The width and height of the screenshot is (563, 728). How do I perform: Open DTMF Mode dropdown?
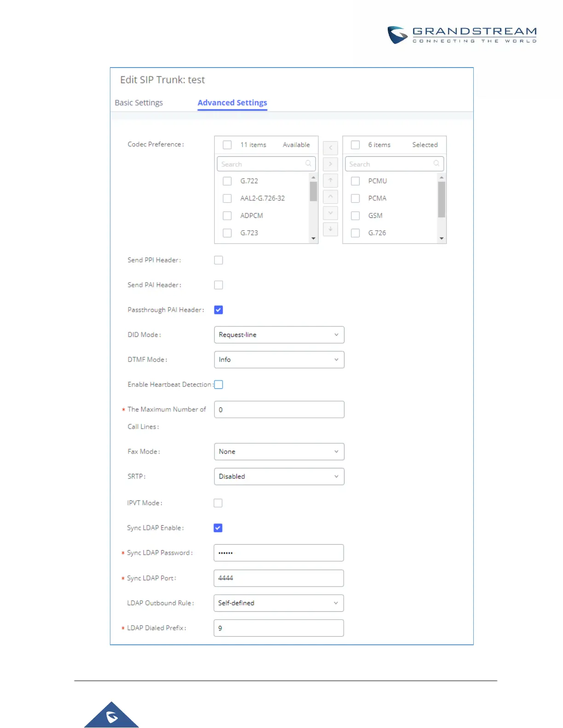pyautogui.click(x=279, y=360)
